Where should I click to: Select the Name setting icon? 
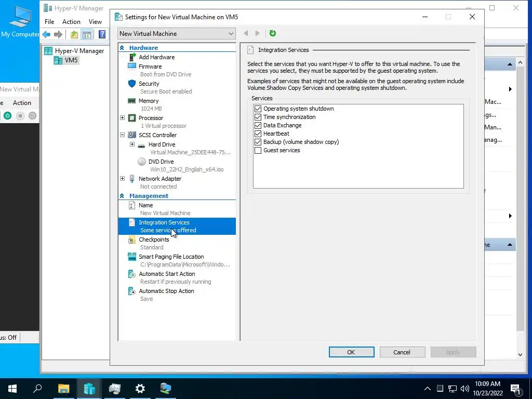132,205
